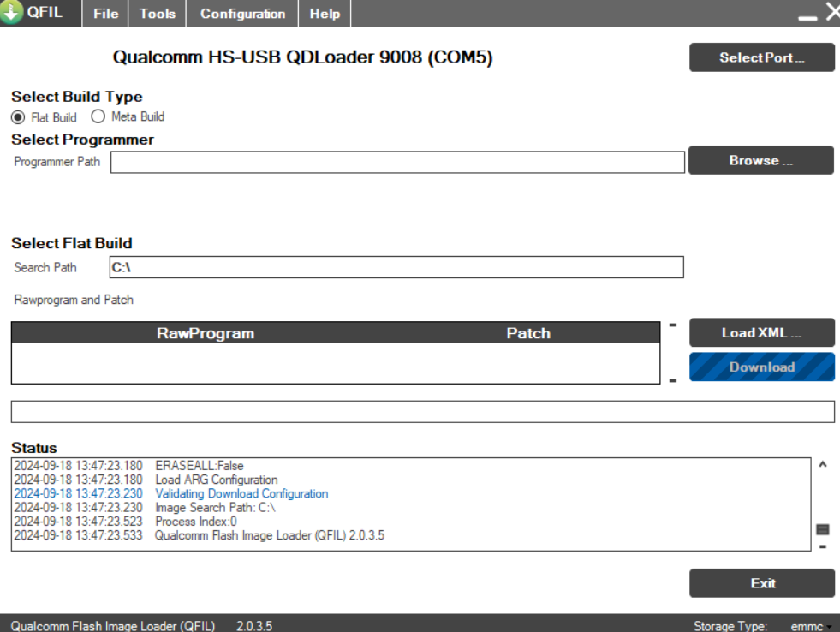
Task: Click the Status log scrollbar thumb
Action: tap(823, 530)
